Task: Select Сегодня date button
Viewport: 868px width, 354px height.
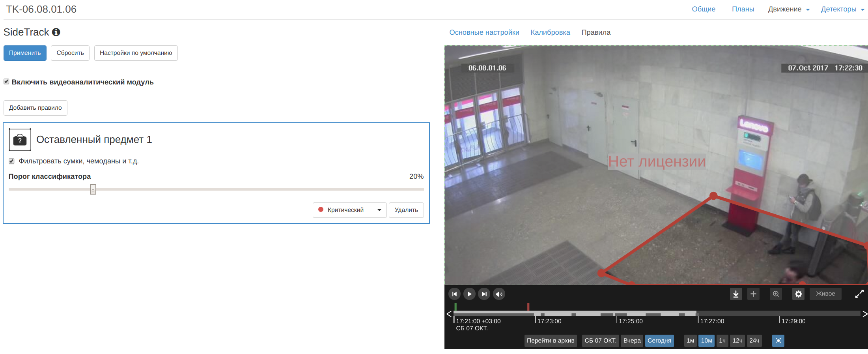Action: [659, 341]
